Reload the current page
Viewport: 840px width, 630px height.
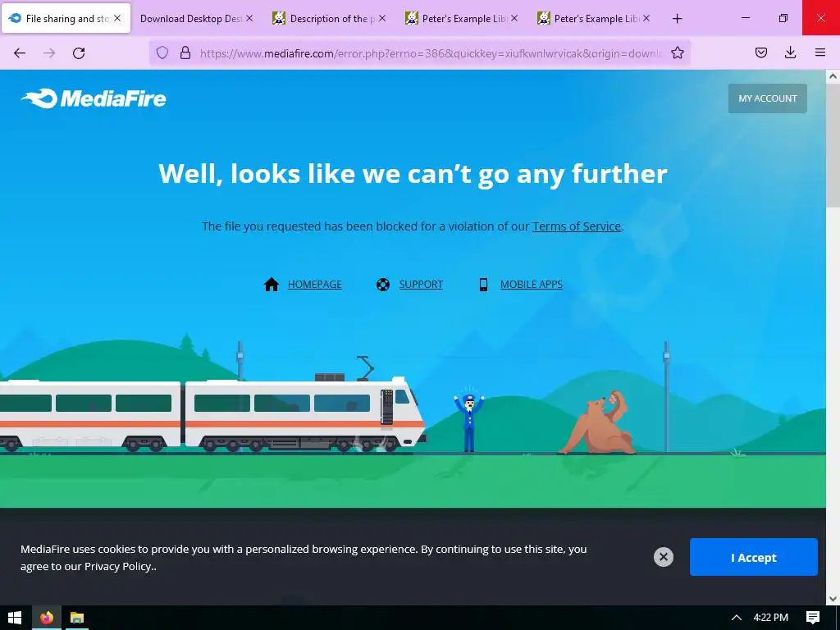click(x=79, y=52)
